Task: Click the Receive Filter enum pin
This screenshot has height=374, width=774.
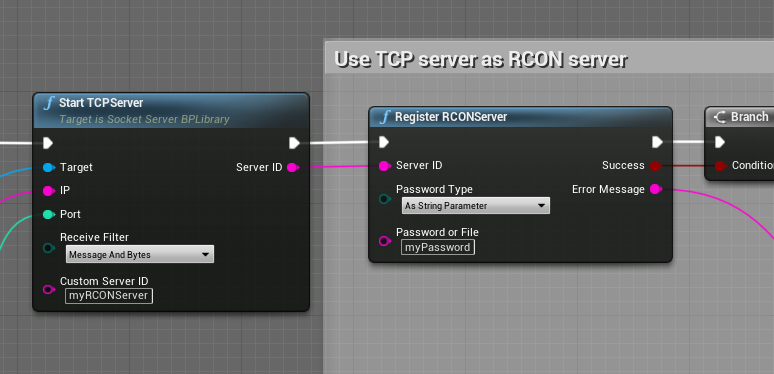Action: pyautogui.click(x=48, y=248)
